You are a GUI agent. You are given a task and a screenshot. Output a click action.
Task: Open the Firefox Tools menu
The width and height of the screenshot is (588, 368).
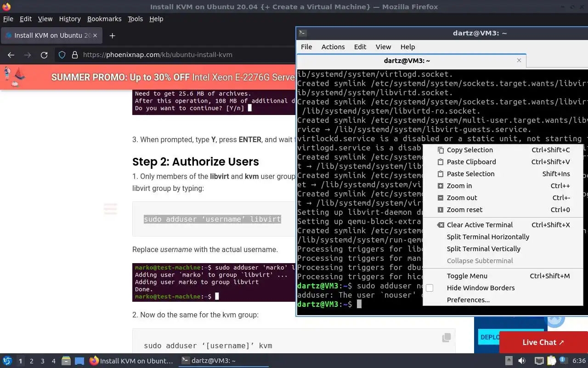pyautogui.click(x=135, y=19)
